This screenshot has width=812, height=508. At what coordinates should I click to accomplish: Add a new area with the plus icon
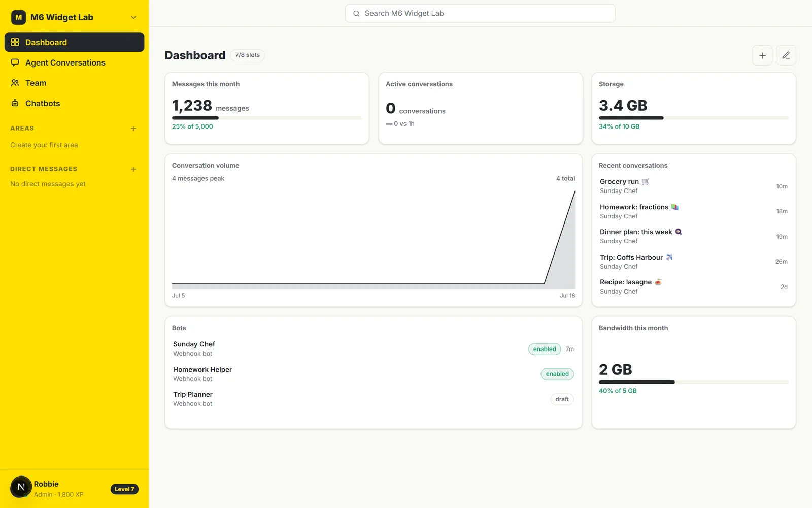(x=133, y=129)
